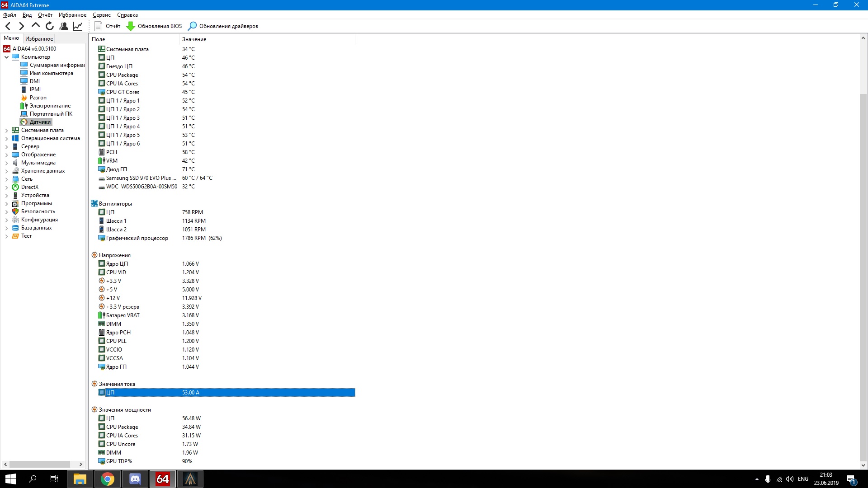Switch to the Избранное tab
Viewport: 868px width, 488px height.
coord(39,39)
